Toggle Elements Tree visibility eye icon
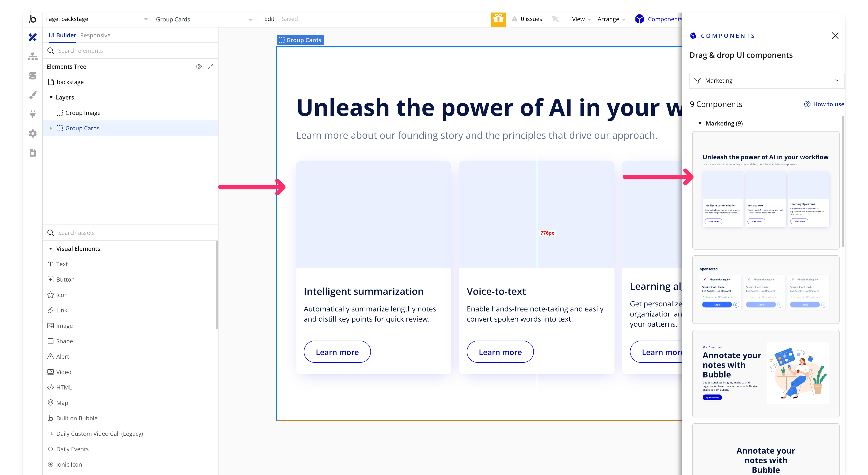Image resolution: width=868 pixels, height=475 pixels. coord(199,66)
